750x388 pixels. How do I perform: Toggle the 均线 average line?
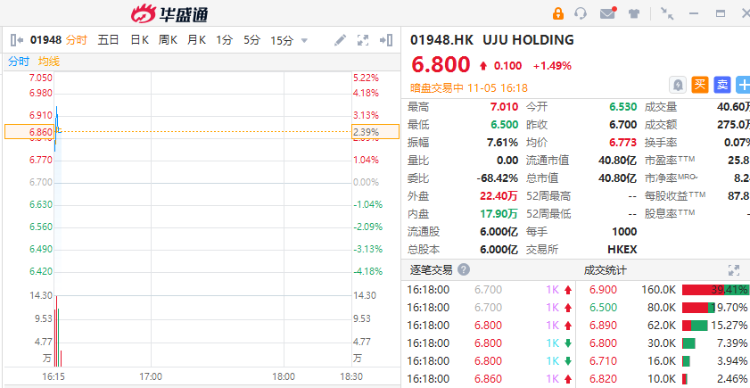(49, 61)
